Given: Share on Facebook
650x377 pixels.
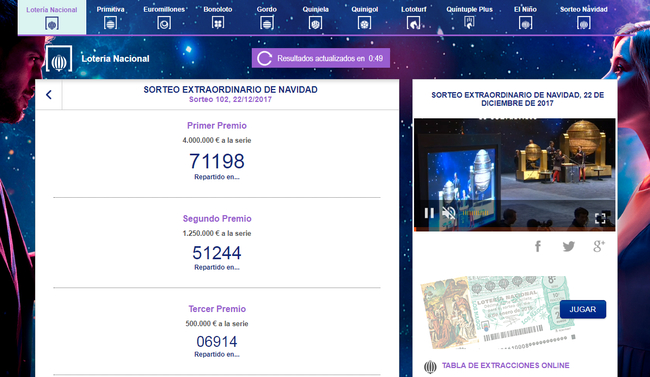Looking at the screenshot, I should click(538, 246).
